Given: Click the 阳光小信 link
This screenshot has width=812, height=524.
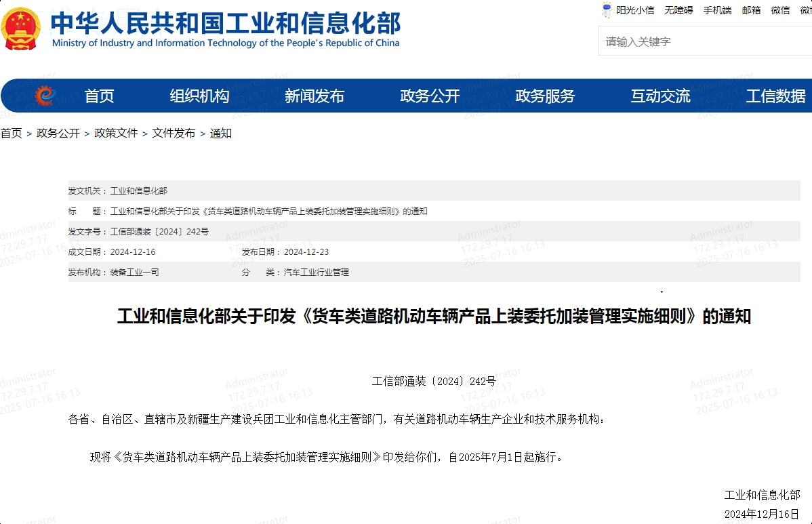Looking at the screenshot, I should [635, 10].
